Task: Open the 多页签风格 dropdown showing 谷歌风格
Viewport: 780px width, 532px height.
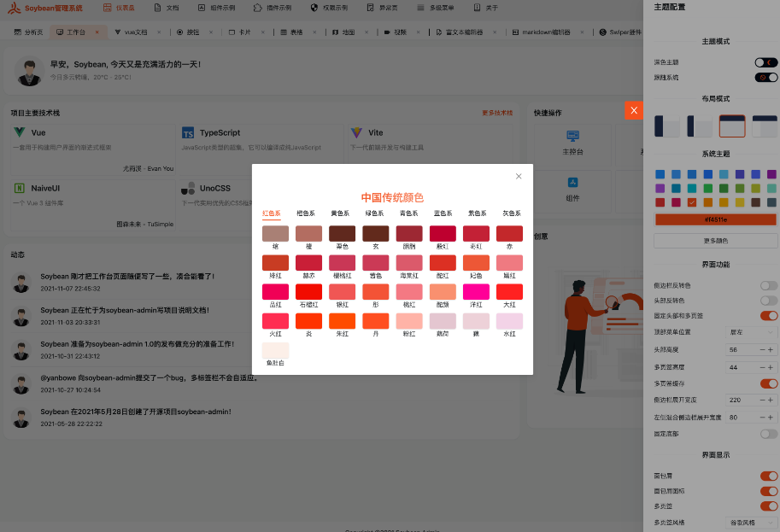Action: [751, 523]
